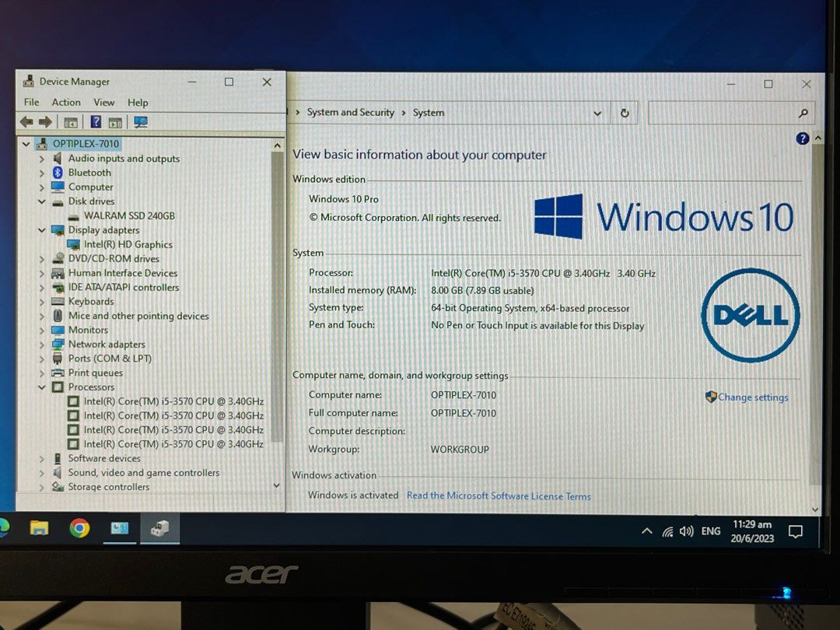The height and width of the screenshot is (630, 840).
Task: Click the Back navigation arrow in Device Manager
Action: click(26, 121)
